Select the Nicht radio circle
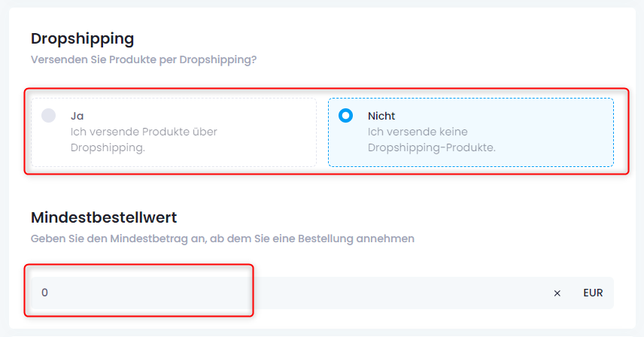Viewport: 644px width, 337px height. [345, 116]
